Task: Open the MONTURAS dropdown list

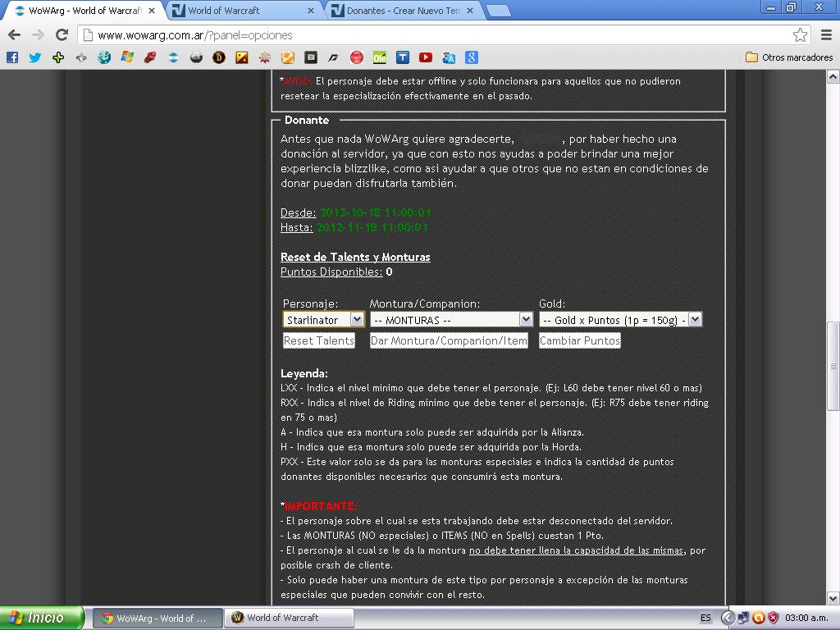Action: [x=451, y=320]
